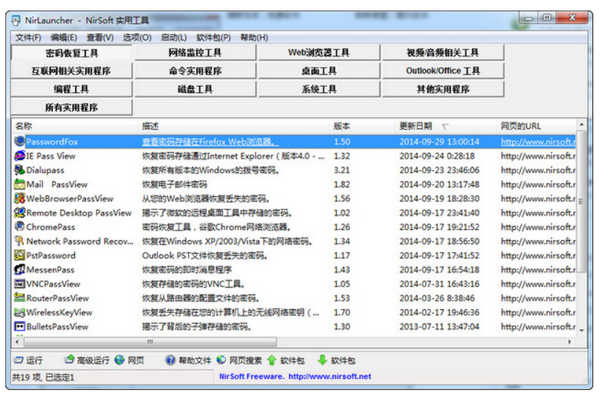Click the date 2014-09-23 23:46:06
The width and height of the screenshot is (600, 396).
(439, 170)
